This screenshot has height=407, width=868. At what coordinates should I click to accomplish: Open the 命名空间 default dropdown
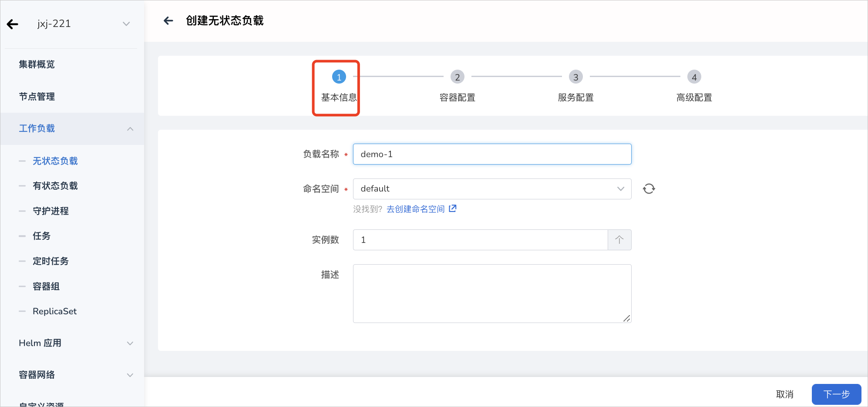(x=492, y=189)
